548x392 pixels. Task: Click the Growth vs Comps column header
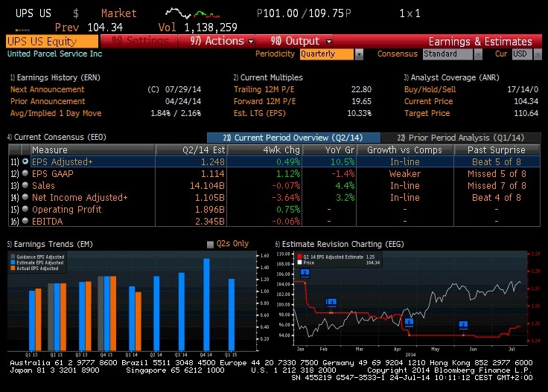click(405, 150)
